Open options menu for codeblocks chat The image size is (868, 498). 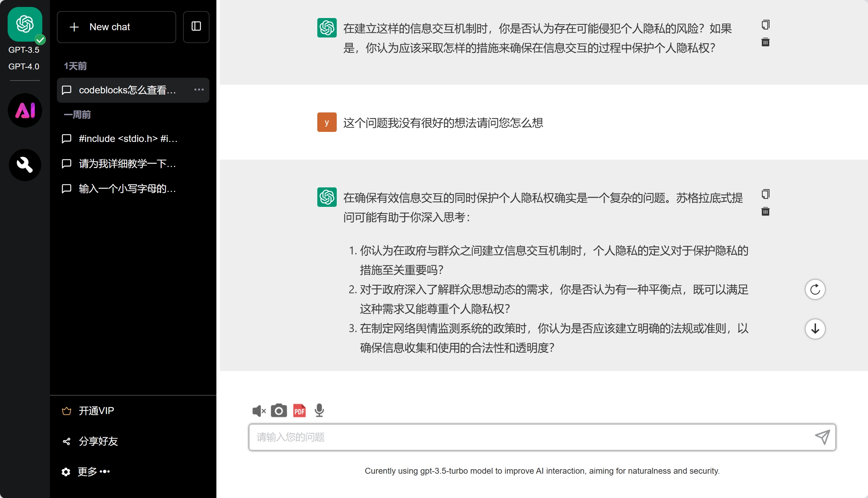click(199, 90)
